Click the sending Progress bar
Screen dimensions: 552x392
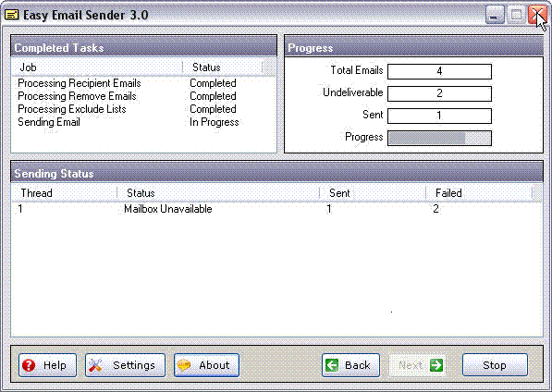(439, 138)
